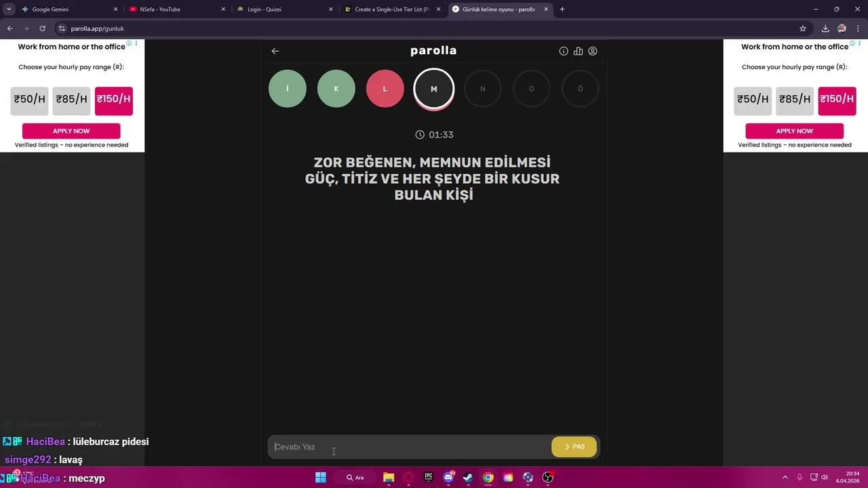Switch to the Google Gemini tab
The height and width of the screenshot is (488, 868).
(68, 9)
